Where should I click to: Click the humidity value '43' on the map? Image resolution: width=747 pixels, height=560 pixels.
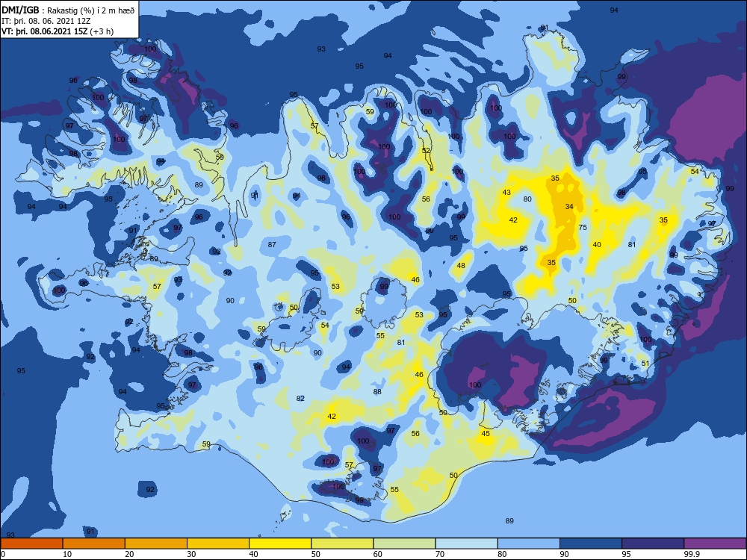[506, 193]
